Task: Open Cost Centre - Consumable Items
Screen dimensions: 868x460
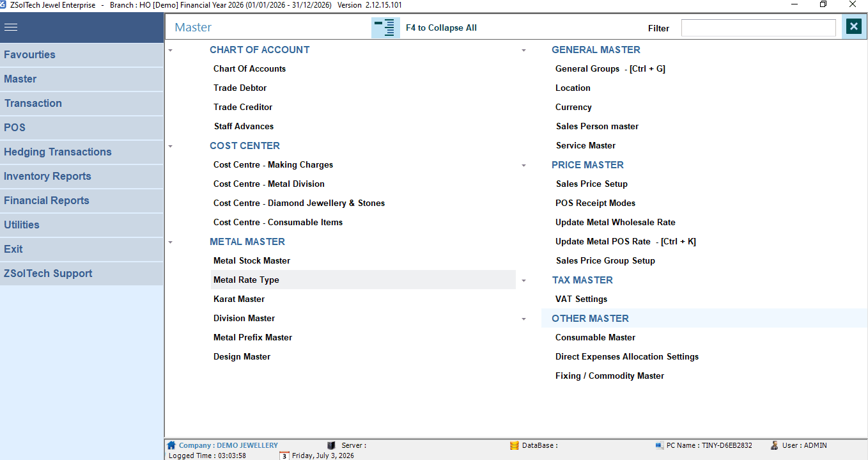Action: click(278, 222)
